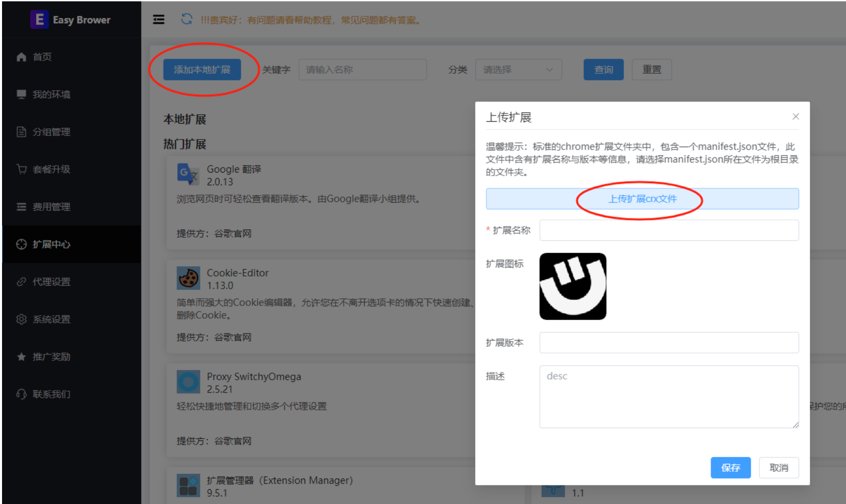This screenshot has height=504, width=846.
Task: Save the extension with 保存 button
Action: pos(730,467)
